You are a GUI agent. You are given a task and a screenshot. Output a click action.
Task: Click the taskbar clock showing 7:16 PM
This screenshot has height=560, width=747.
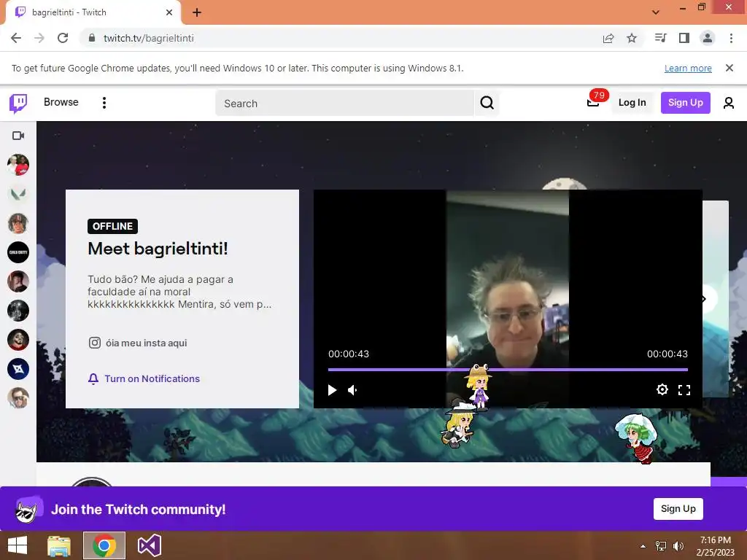click(715, 546)
